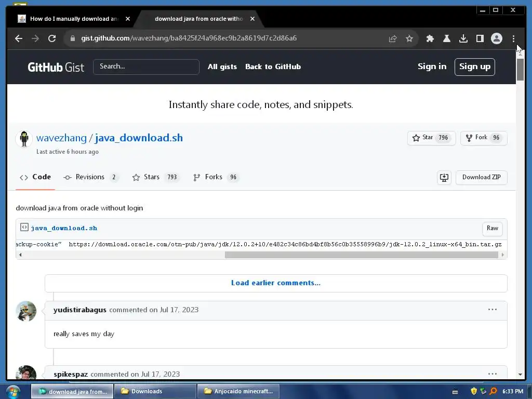Select the 'Anjocaido minecraft...' taskbar folder
The height and width of the screenshot is (399, 532).
(x=238, y=391)
